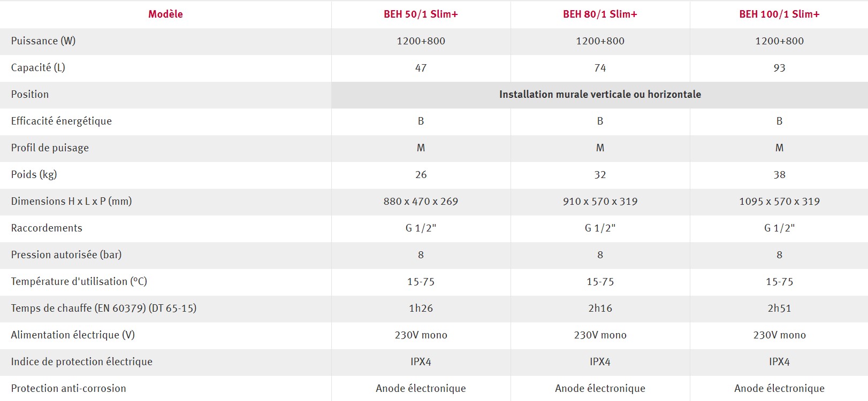Click the Pression autorisée (bar) label
868x401 pixels.
pos(66,255)
